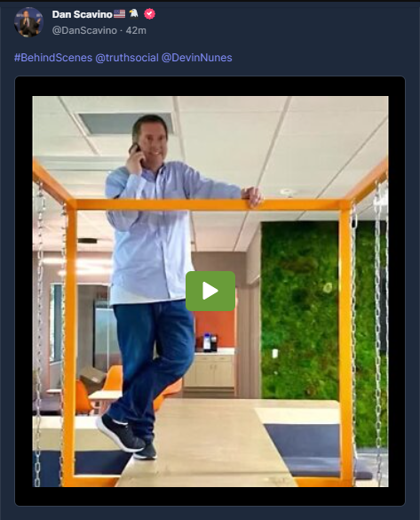Open the Dan Scavino display name link
Screen dimensions: 420x520
click(83, 14)
